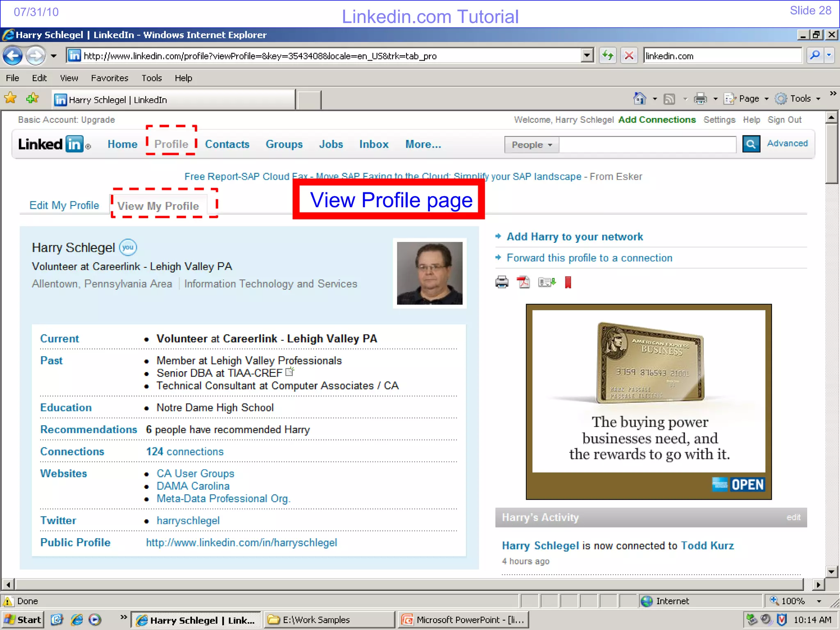This screenshot has height=630, width=840.
Task: Expand the Print options dropdown arrow
Action: 715,99
